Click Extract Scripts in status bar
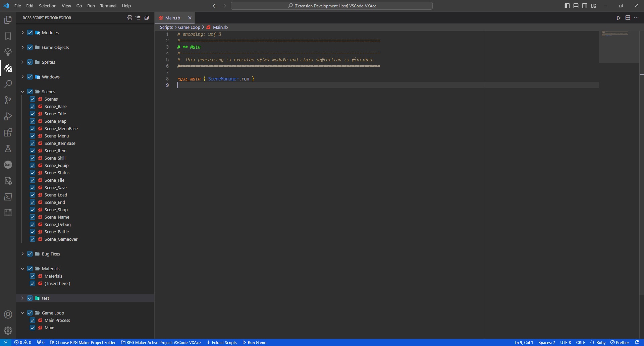The height and width of the screenshot is (346, 644). coord(221,342)
